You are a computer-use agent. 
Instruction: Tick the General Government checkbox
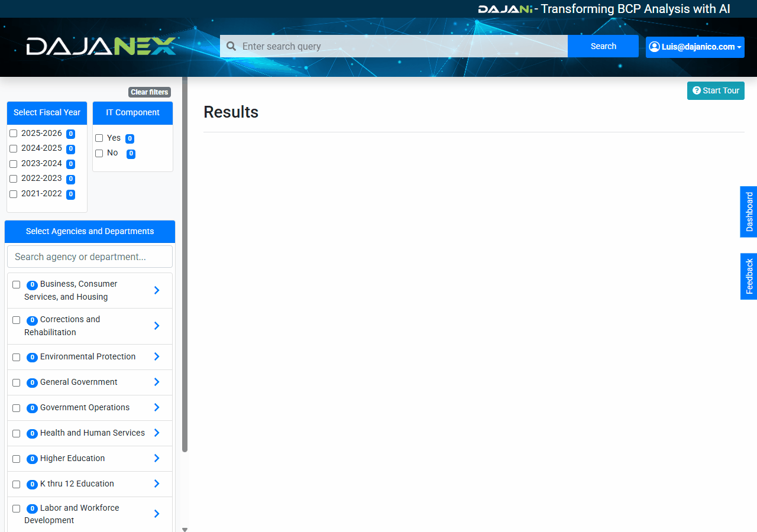click(x=17, y=382)
